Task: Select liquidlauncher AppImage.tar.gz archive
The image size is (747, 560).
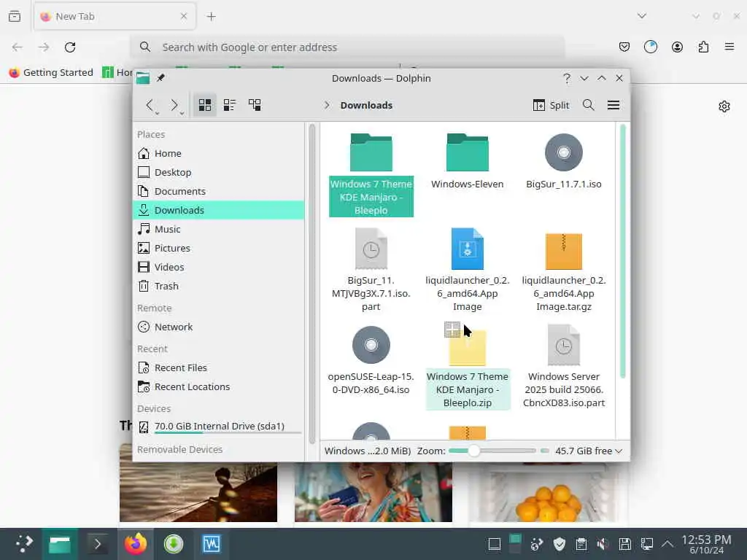Action: coord(564,270)
